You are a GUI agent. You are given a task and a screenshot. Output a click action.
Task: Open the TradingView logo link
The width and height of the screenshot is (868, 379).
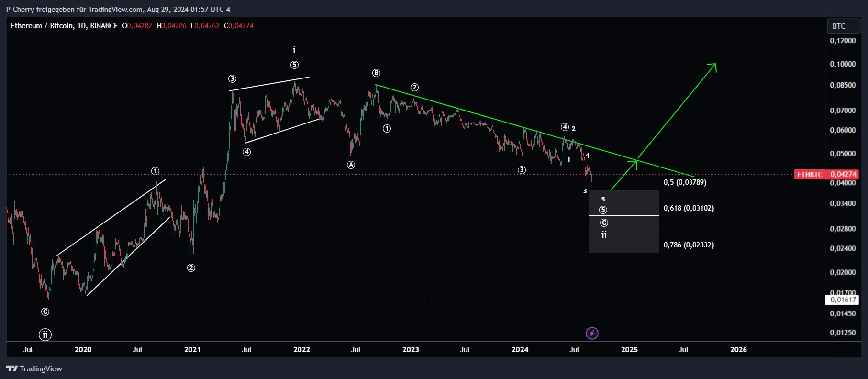pos(34,368)
